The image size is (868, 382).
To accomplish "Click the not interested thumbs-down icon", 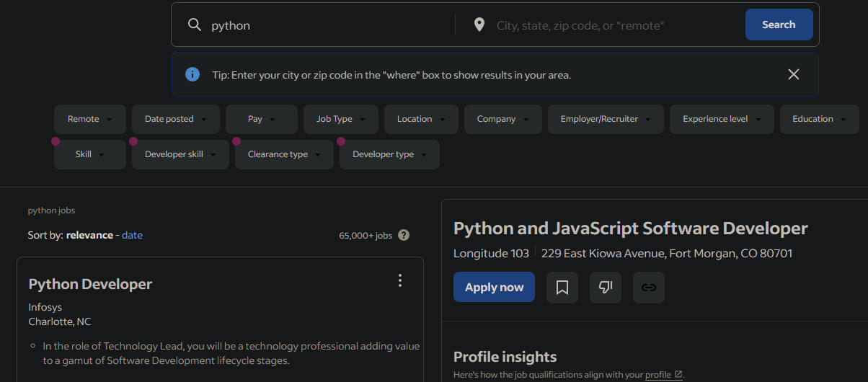I will point(606,288).
